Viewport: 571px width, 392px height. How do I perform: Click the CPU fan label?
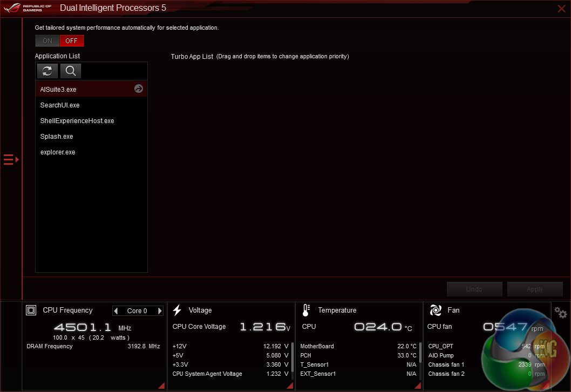click(x=439, y=327)
